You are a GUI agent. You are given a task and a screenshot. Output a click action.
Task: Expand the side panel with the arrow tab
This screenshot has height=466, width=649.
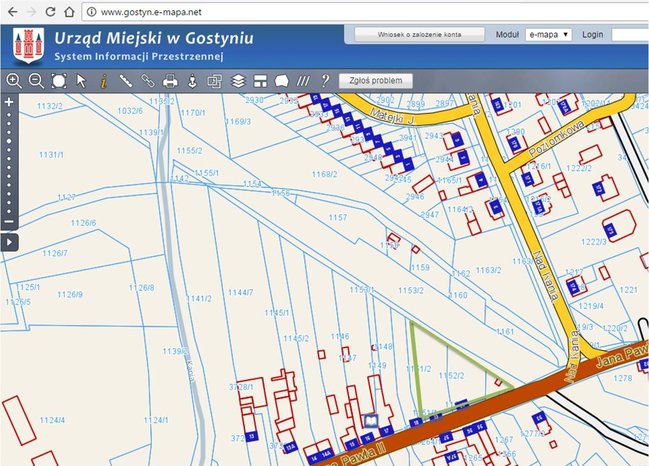(x=9, y=242)
